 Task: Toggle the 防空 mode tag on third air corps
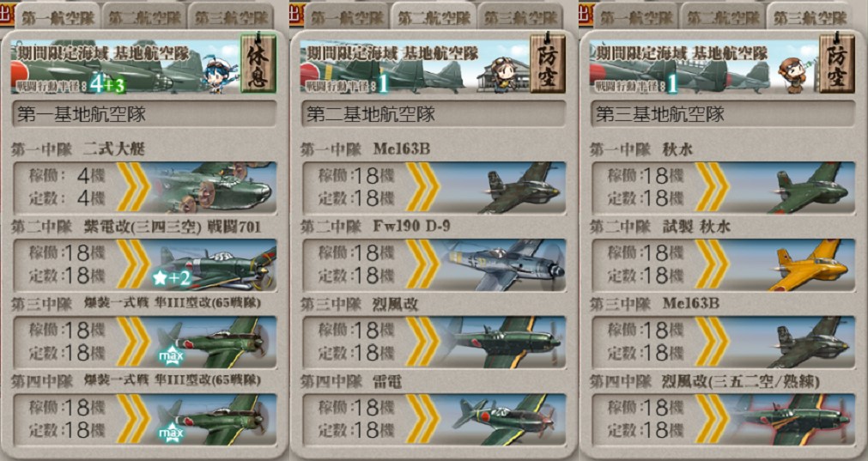(837, 63)
